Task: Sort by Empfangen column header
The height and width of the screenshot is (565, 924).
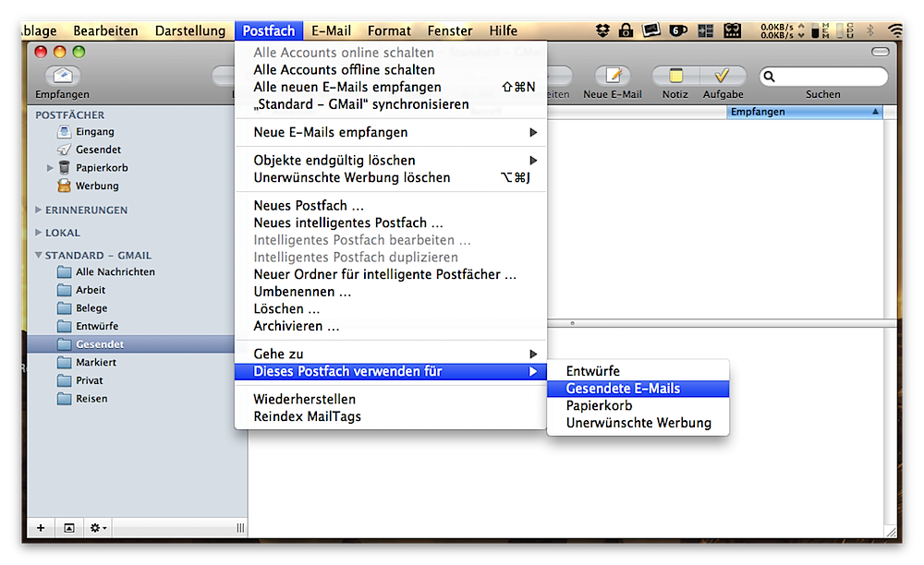Action: [802, 112]
